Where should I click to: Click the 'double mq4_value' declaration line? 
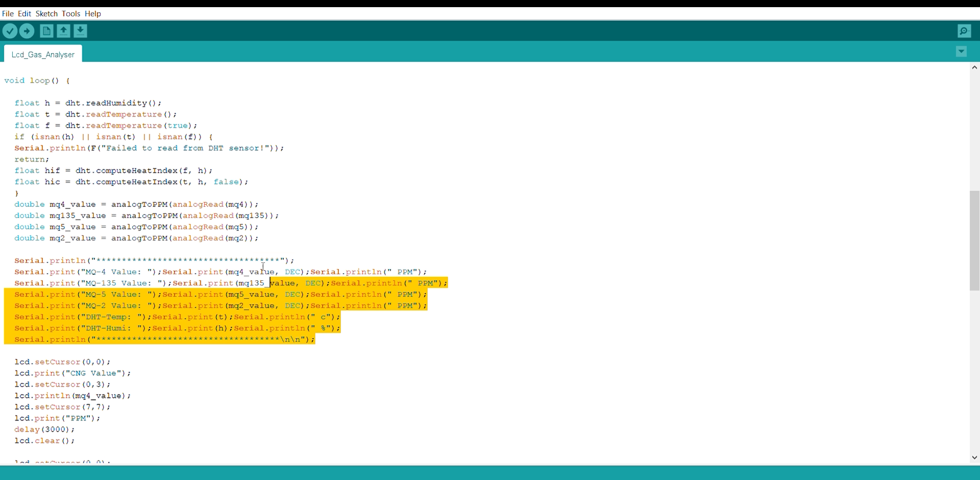click(x=136, y=204)
